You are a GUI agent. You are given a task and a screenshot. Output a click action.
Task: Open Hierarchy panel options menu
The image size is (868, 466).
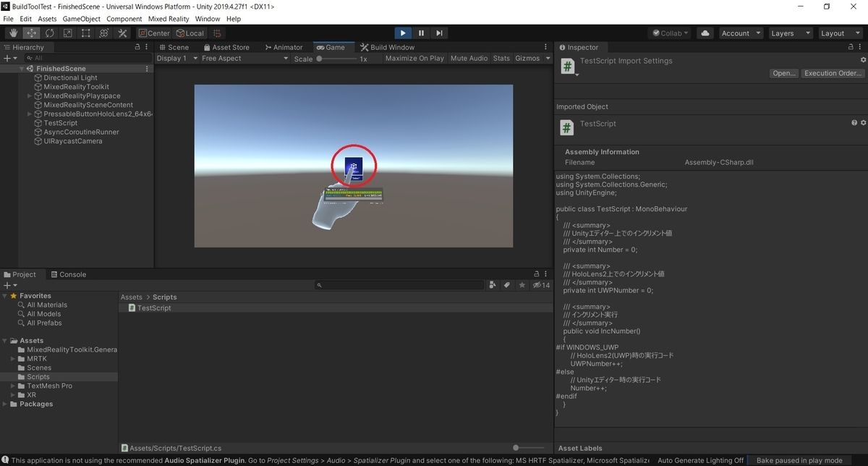coord(148,47)
